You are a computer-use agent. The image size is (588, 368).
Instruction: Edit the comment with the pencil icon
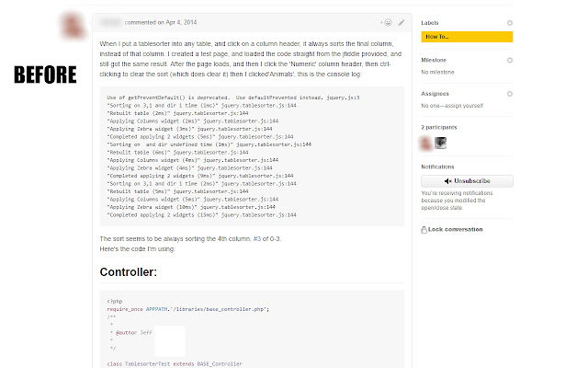click(401, 22)
